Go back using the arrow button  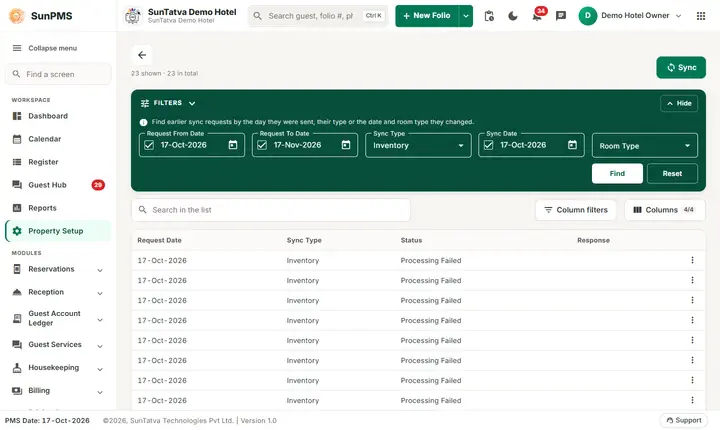142,55
